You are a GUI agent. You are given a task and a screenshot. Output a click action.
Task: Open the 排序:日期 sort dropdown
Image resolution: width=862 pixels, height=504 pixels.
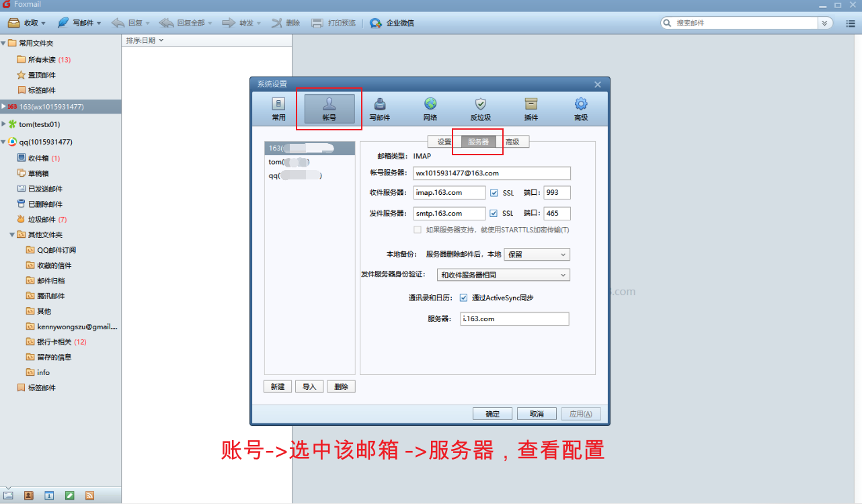click(145, 40)
